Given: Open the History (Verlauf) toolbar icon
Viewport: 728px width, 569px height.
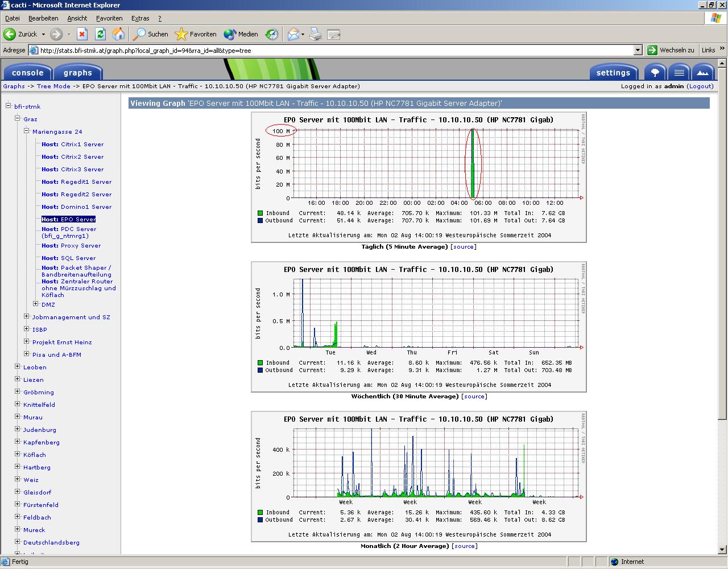Looking at the screenshot, I should (272, 34).
